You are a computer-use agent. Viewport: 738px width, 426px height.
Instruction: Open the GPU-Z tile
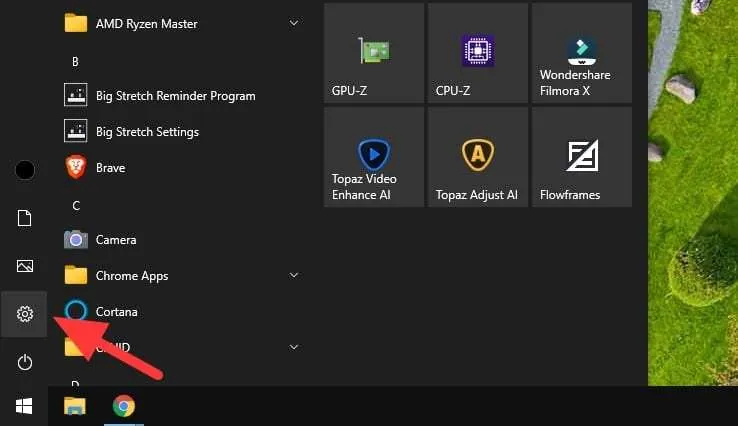point(374,53)
